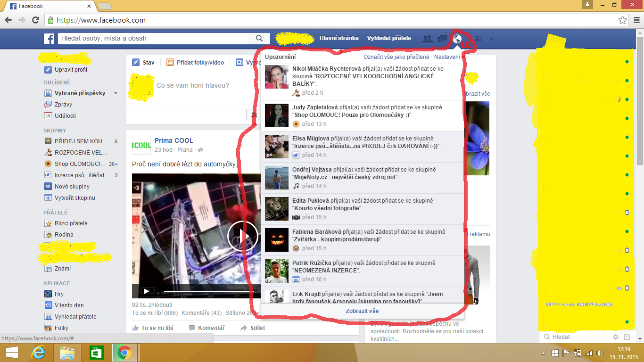Open File Explorer from taskbar
The height and width of the screenshot is (362, 644).
pyautogui.click(x=67, y=353)
